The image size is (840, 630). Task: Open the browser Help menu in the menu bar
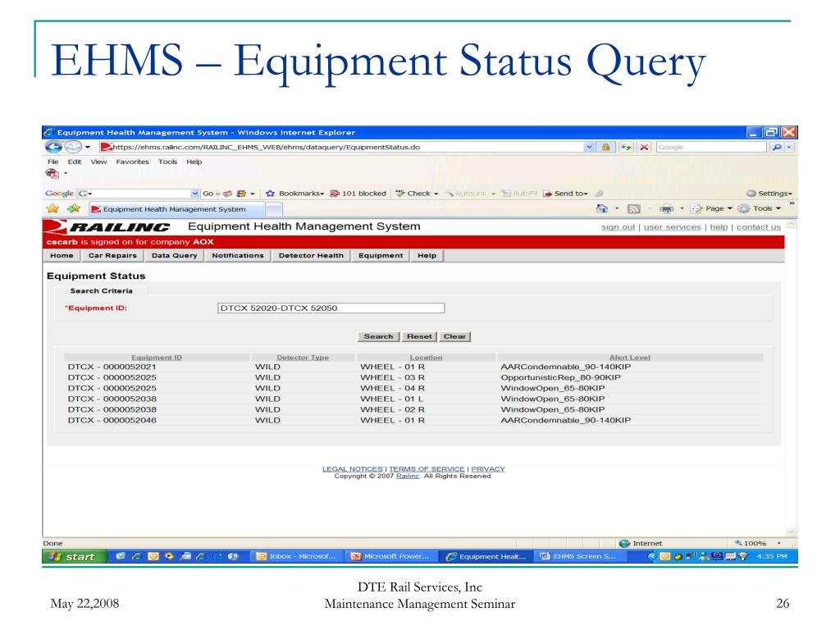pos(194,162)
